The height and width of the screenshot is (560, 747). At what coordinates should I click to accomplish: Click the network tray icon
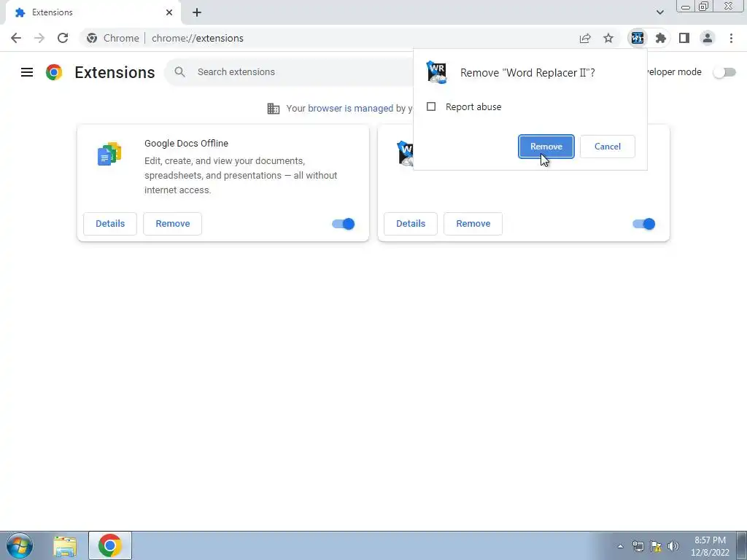click(x=638, y=546)
